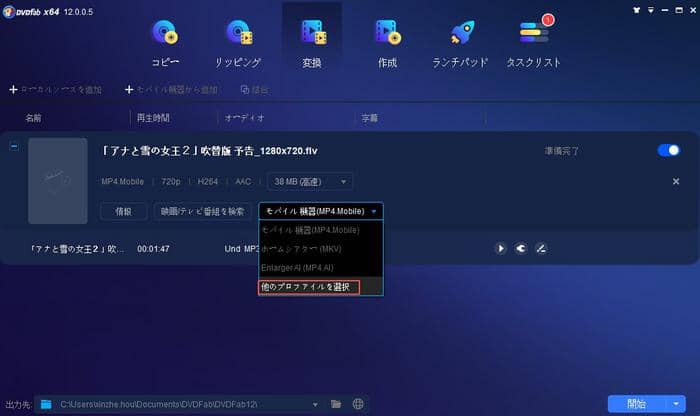This screenshot has width=700, height=416.
Task: Click the 字幕 column header
Action: [370, 118]
